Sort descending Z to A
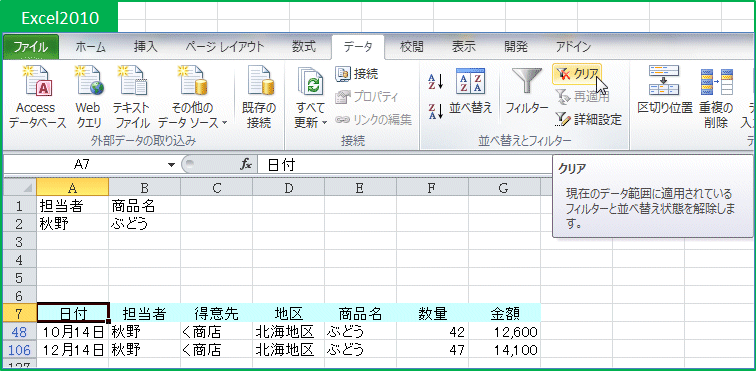Viewport: 756px width, 371px height. point(436,110)
